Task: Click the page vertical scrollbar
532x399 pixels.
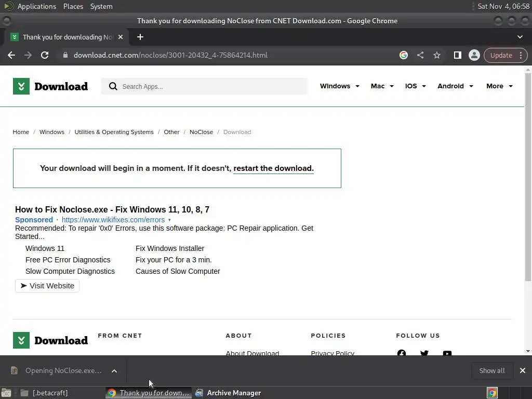Action: pos(528,177)
